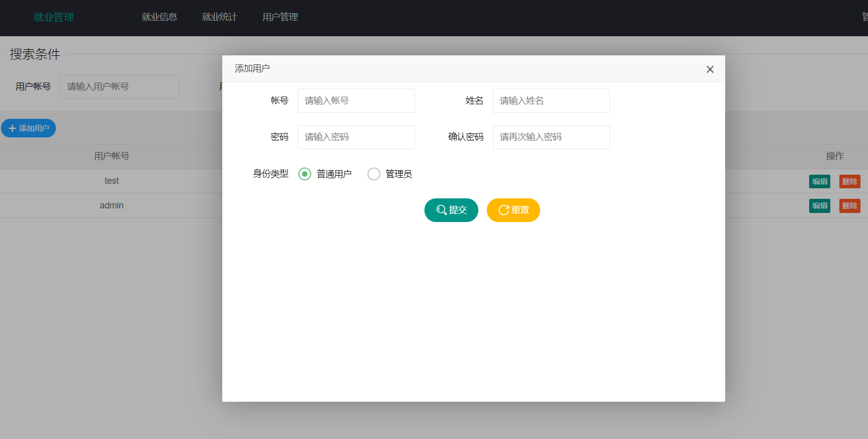Go to 用户管理 in navigation bar
The image size is (868, 439).
click(x=280, y=17)
